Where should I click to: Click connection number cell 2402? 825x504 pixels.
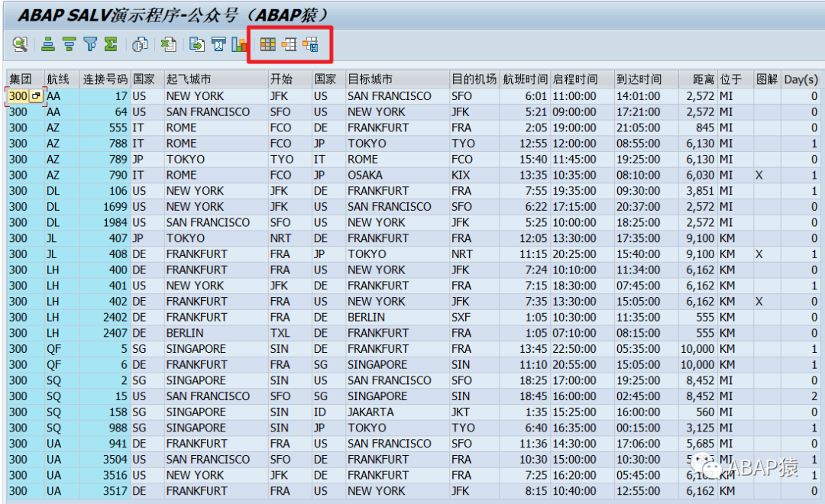pos(105,317)
